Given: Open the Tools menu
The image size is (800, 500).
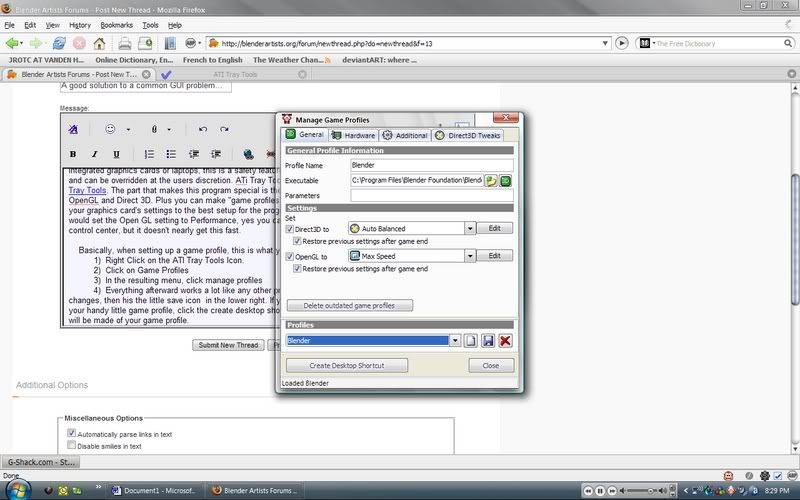Looking at the screenshot, I should tap(150, 25).
